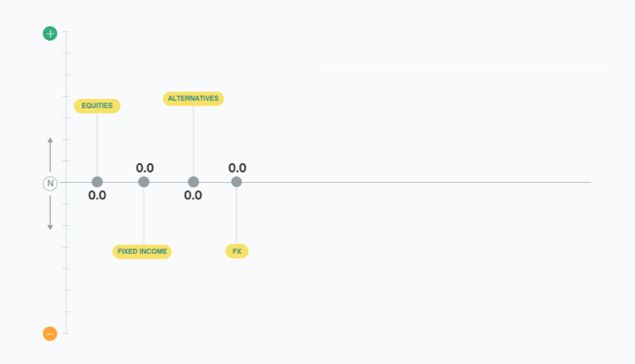The image size is (635, 364).
Task: Click the horizontal neutral axis line
Action: click(423, 182)
